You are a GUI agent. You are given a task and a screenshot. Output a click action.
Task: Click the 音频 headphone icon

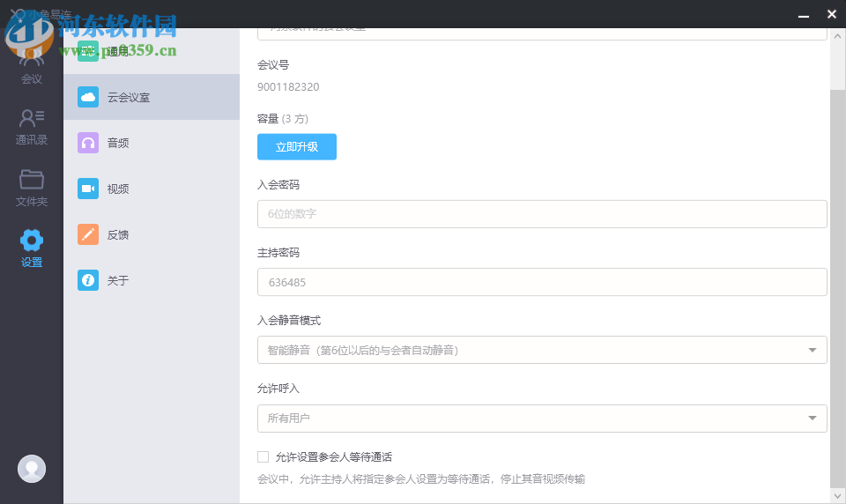click(88, 143)
